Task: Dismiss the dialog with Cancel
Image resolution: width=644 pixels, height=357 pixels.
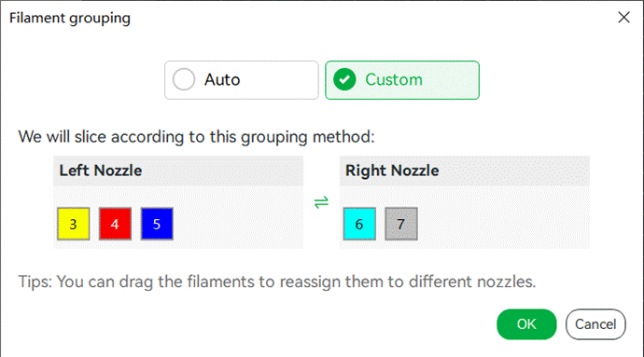Action: pos(595,324)
